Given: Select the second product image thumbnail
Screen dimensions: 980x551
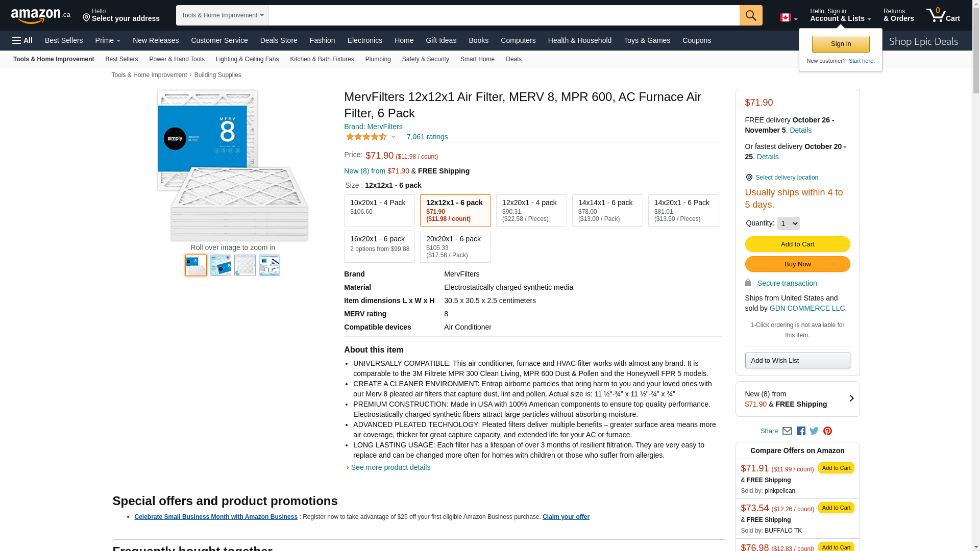Looking at the screenshot, I should click(x=220, y=265).
